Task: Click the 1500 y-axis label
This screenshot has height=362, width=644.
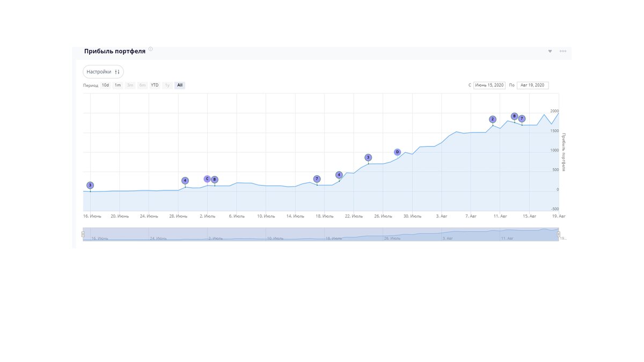Action: (554, 131)
